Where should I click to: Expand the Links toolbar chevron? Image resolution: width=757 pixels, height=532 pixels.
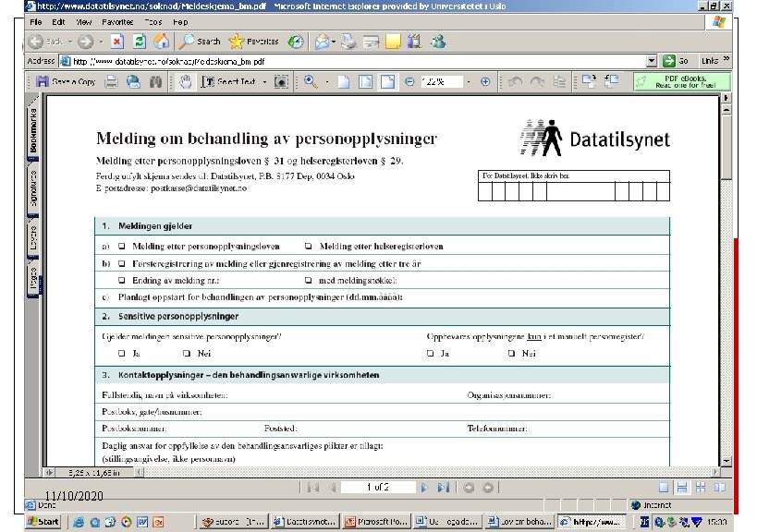(x=726, y=59)
